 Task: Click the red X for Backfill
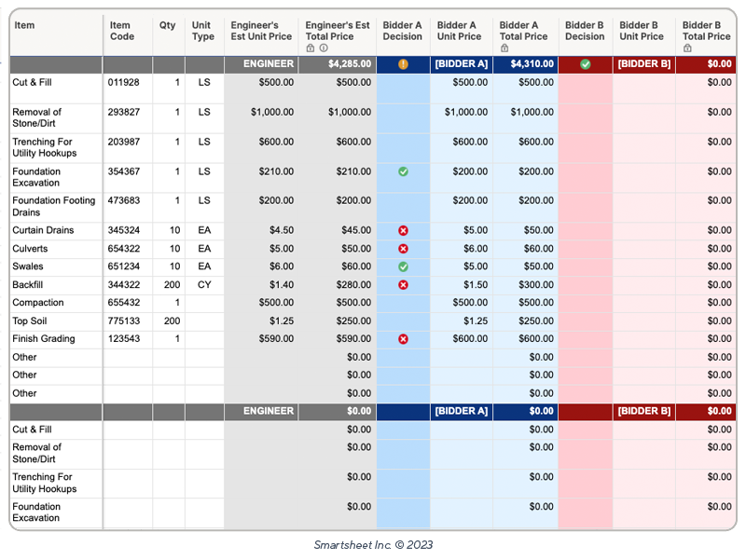pos(403,285)
